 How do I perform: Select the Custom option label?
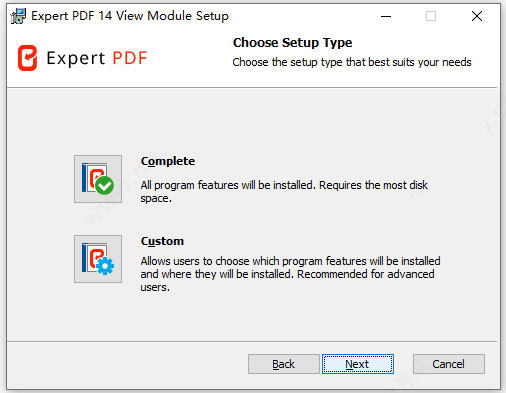(162, 241)
